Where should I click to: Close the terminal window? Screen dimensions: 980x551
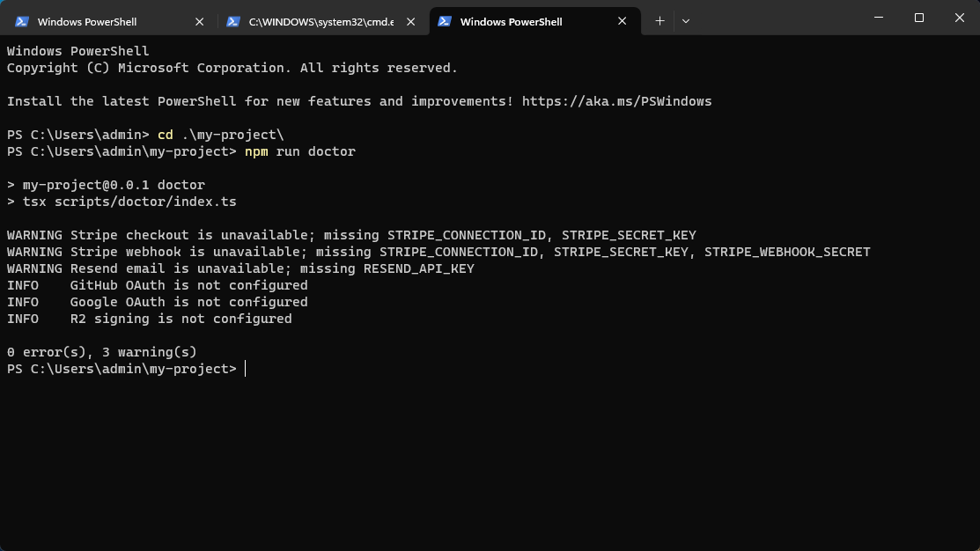click(960, 18)
